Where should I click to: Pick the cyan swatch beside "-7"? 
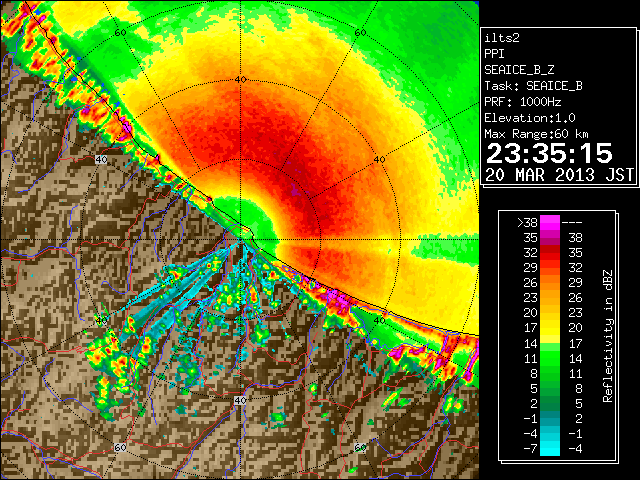(x=550, y=449)
